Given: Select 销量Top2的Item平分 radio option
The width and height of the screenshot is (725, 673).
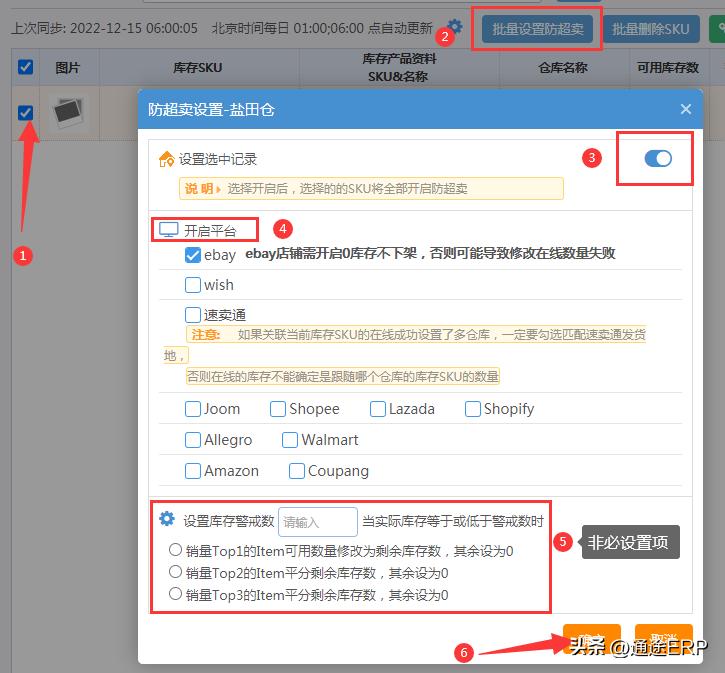Looking at the screenshot, I should (175, 572).
